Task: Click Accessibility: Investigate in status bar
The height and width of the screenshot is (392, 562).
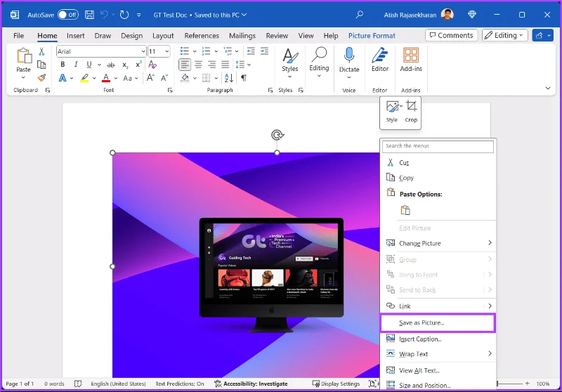Action: coord(251,384)
